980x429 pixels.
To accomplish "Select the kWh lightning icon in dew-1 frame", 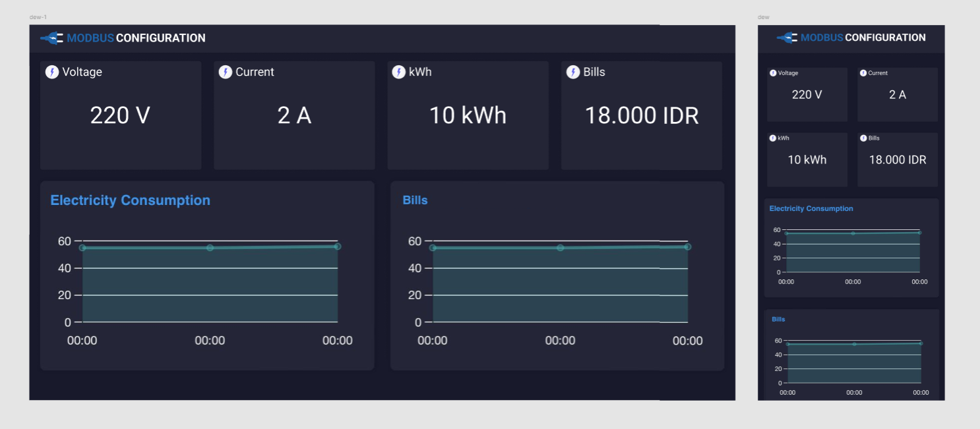I will [x=398, y=72].
